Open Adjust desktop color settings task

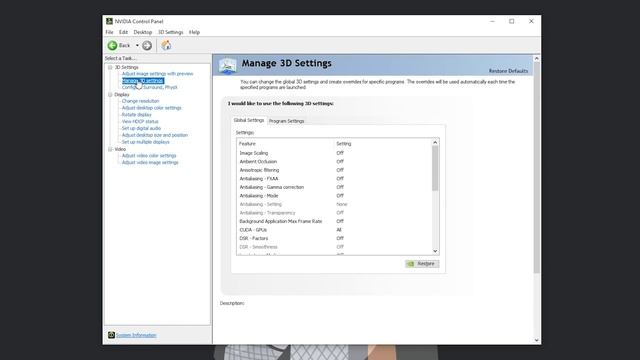click(x=151, y=108)
